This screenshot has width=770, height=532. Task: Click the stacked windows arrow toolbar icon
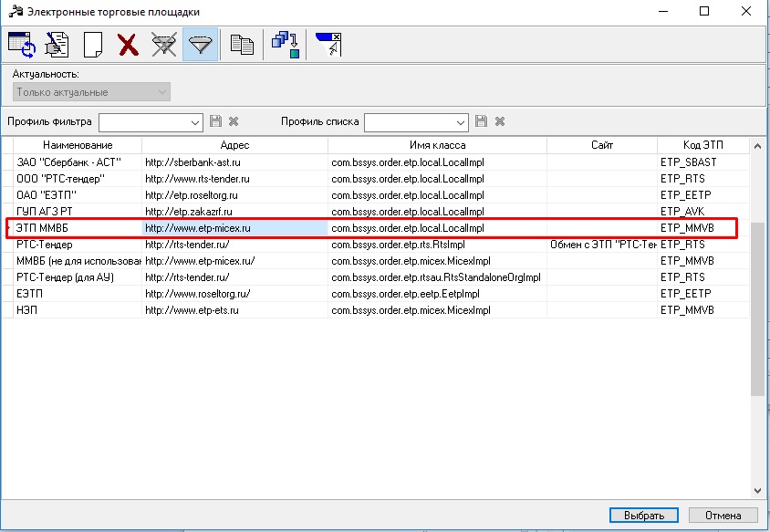coord(286,45)
